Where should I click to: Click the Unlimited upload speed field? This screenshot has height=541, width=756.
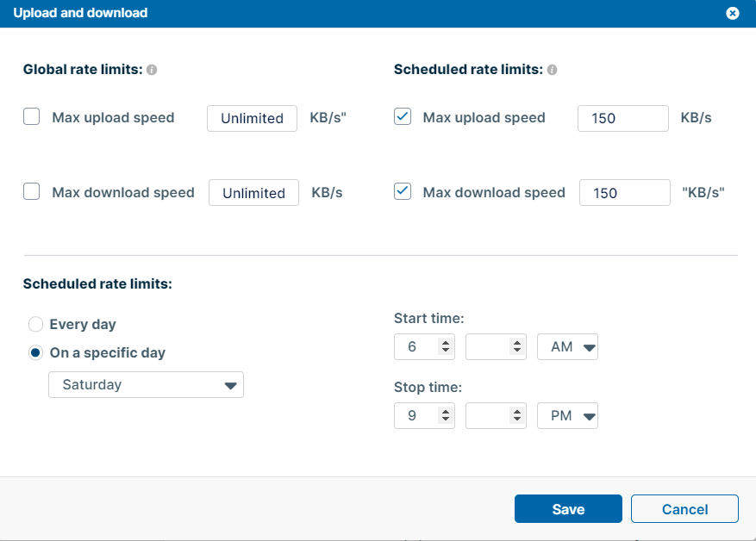(252, 118)
